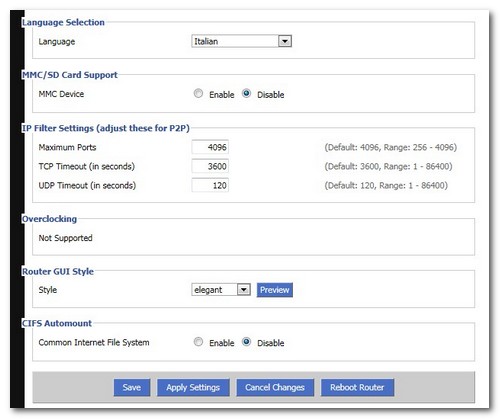Click the UDP Timeout input field
This screenshot has width=500, height=419.
coord(210,185)
